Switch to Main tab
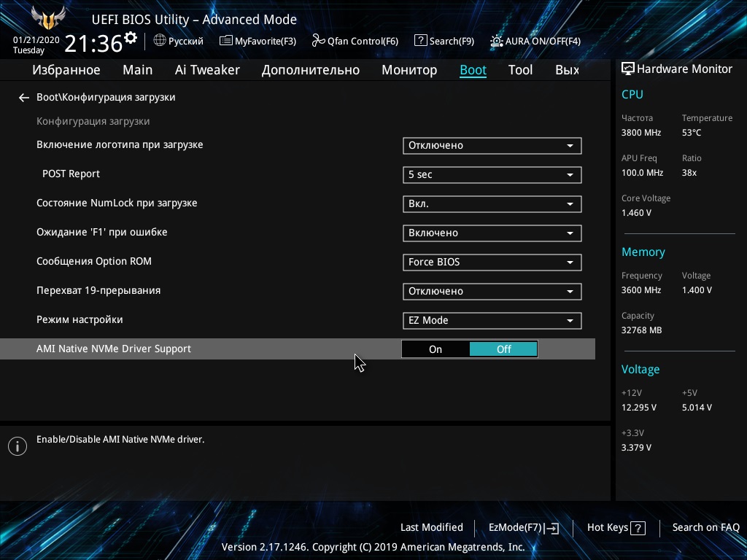Viewport: 747px width, 560px height. (x=138, y=70)
